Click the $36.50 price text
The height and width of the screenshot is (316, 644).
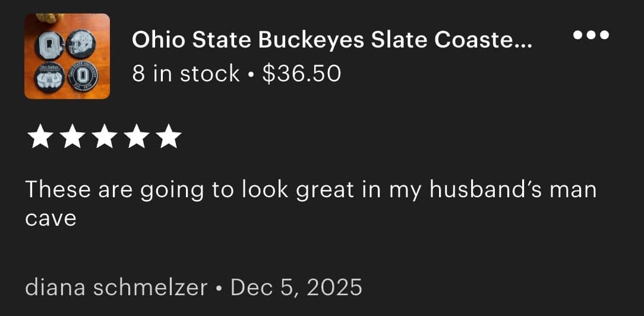[301, 74]
